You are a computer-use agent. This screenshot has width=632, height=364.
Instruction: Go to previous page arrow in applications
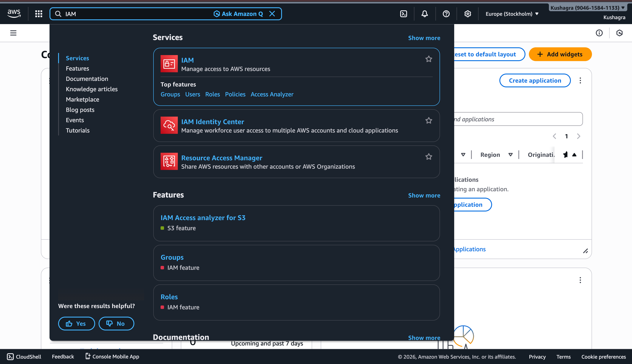[555, 136]
